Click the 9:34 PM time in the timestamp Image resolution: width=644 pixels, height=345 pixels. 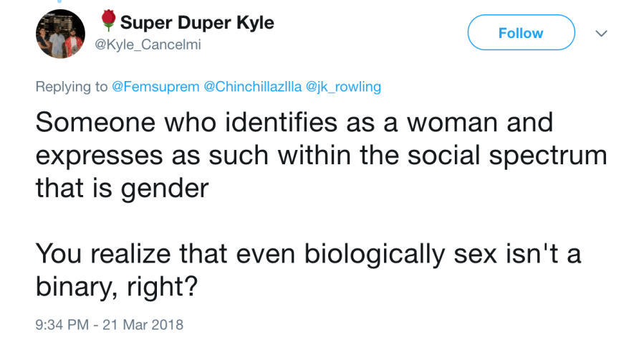coord(61,324)
